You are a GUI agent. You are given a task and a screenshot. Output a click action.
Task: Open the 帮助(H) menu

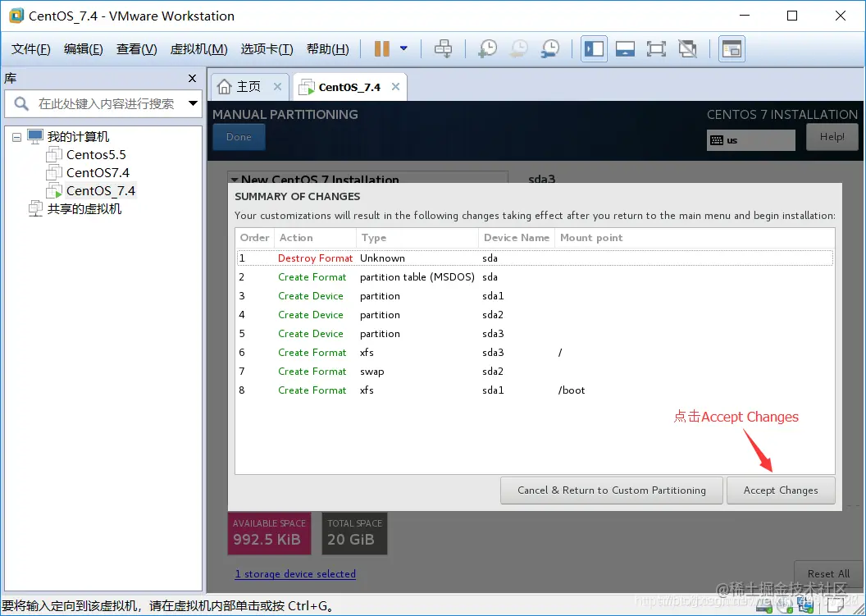pos(327,49)
